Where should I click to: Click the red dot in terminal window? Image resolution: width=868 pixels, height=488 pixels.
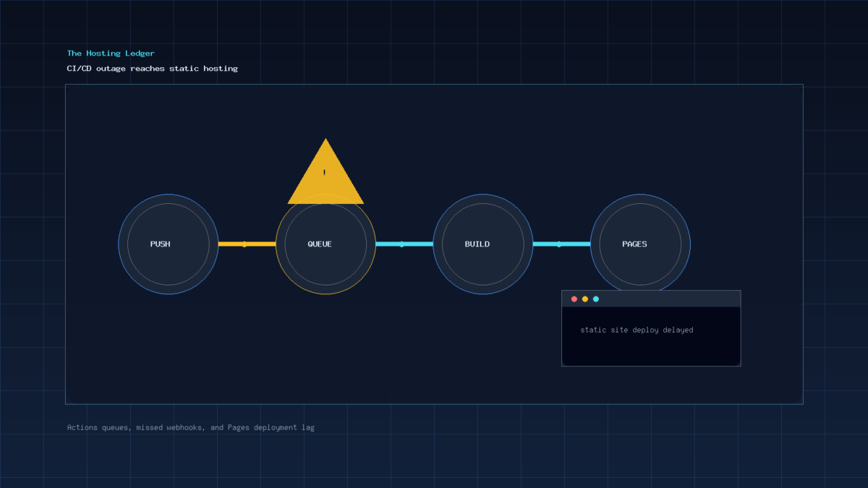pos(574,299)
